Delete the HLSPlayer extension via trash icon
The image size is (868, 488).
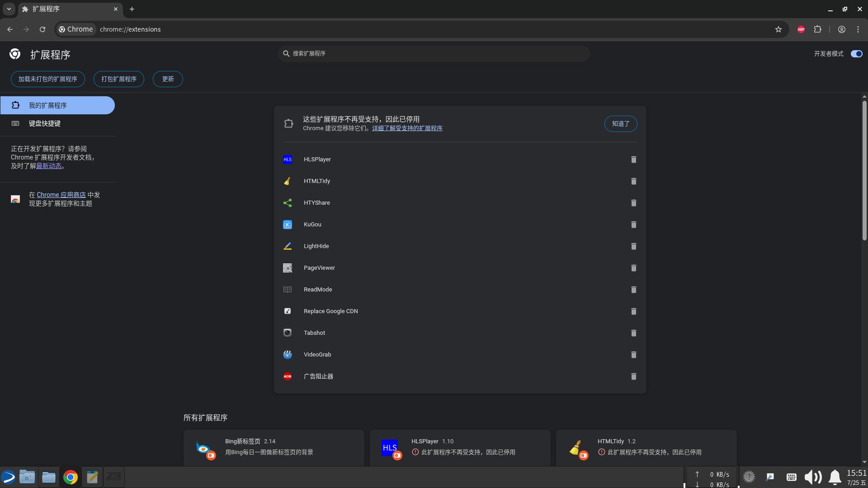click(x=633, y=160)
